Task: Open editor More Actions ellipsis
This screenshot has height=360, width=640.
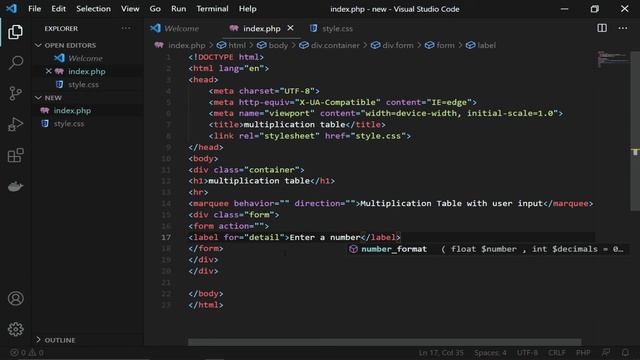Action: click(622, 28)
